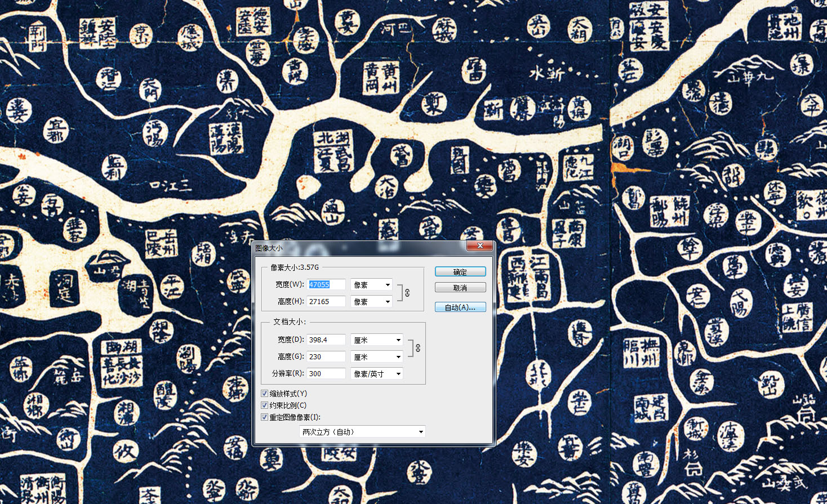Screen dimensions: 827x504
Task: Click the 高度(H) pixel field showing 27165
Action: [x=326, y=301]
